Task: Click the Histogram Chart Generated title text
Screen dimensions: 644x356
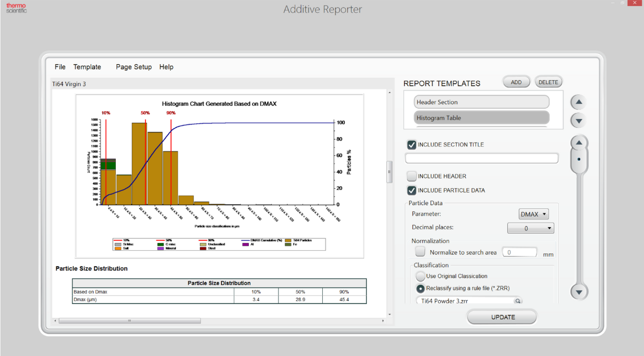Action: (219, 104)
